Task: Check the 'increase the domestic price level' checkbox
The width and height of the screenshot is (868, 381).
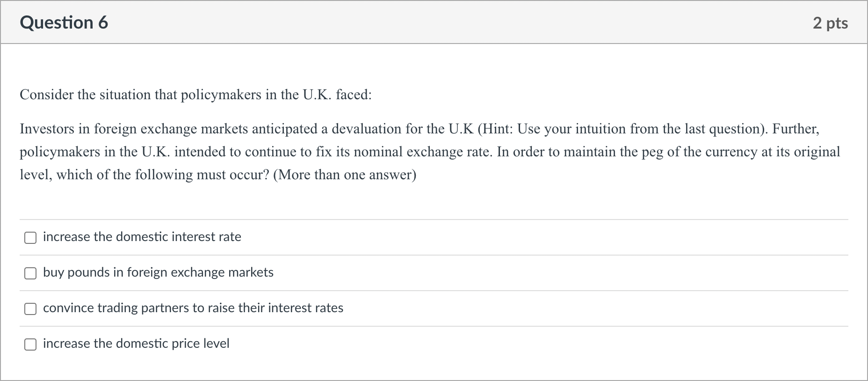Action: coord(30,344)
